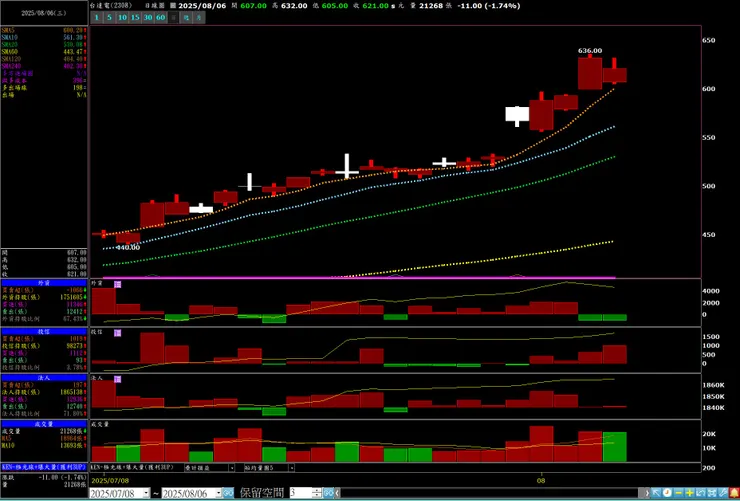Click scrollbar right arrow button
Image resolution: width=740 pixels, height=501 pixels.
click(647, 493)
